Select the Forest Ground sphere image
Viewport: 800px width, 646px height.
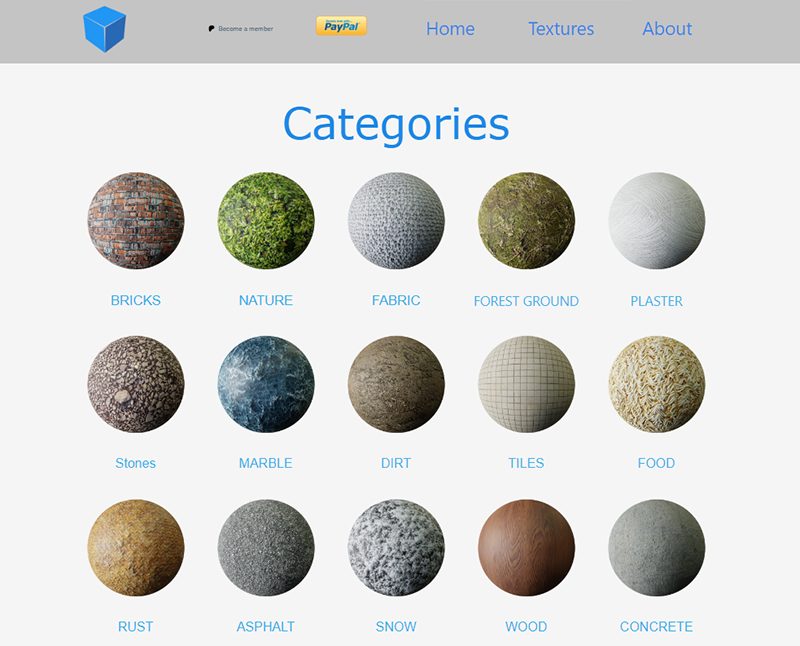(x=526, y=221)
